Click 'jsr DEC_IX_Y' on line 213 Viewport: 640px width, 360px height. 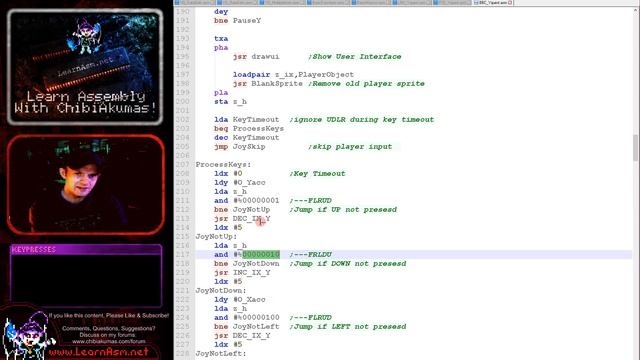[x=242, y=219]
